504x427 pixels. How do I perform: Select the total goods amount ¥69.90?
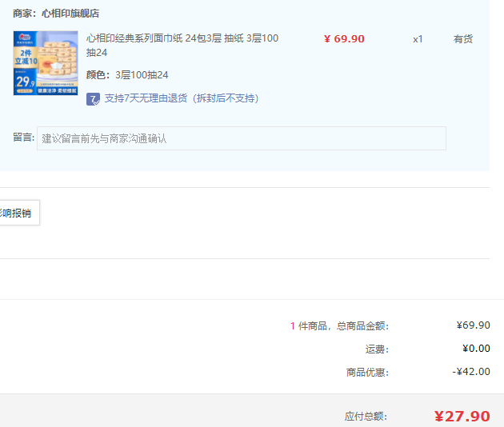pos(473,325)
